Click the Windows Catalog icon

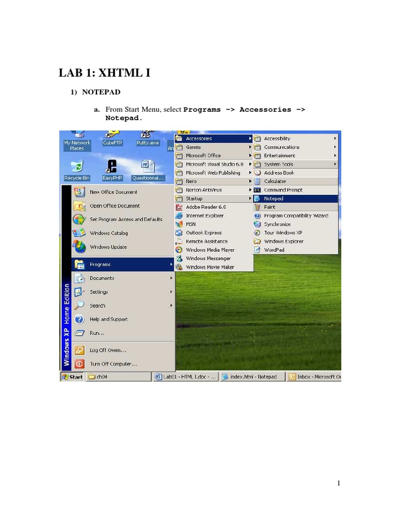click(x=79, y=233)
